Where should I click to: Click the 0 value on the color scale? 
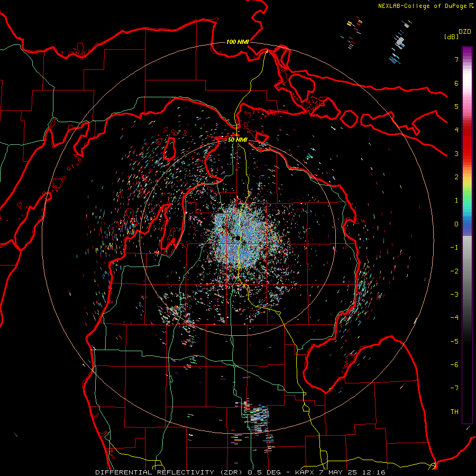456,224
